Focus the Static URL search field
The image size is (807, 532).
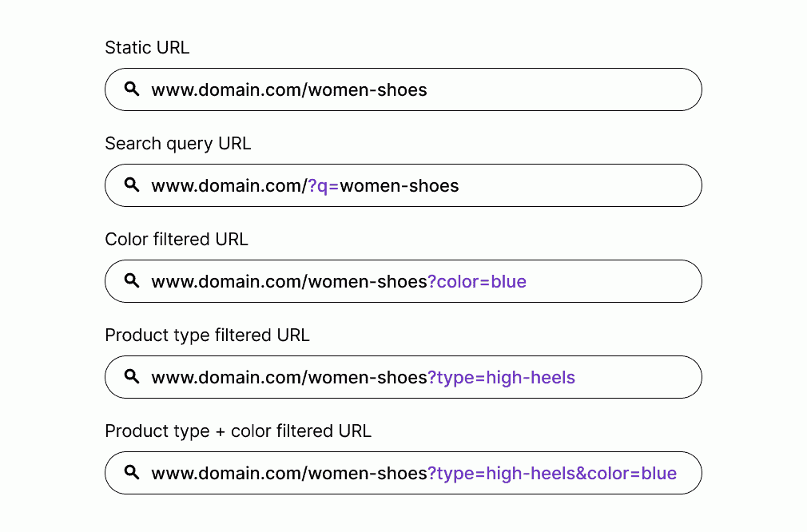pyautogui.click(x=403, y=89)
